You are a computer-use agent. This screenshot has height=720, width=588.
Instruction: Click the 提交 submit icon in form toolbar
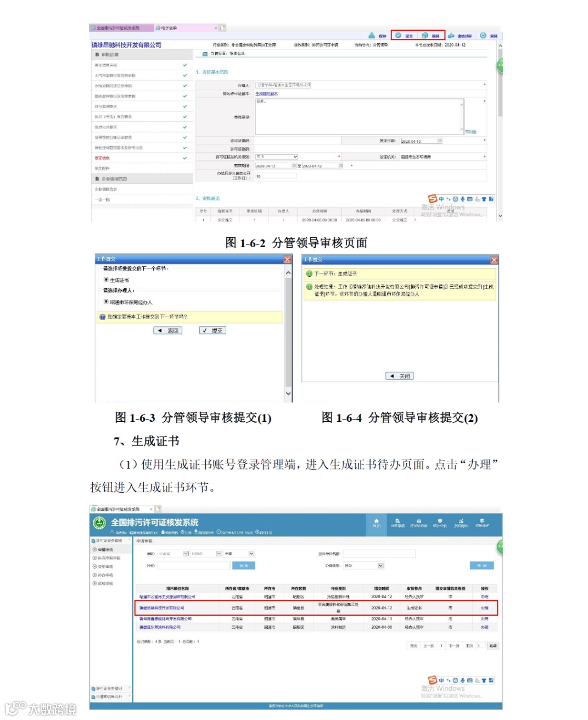(399, 35)
